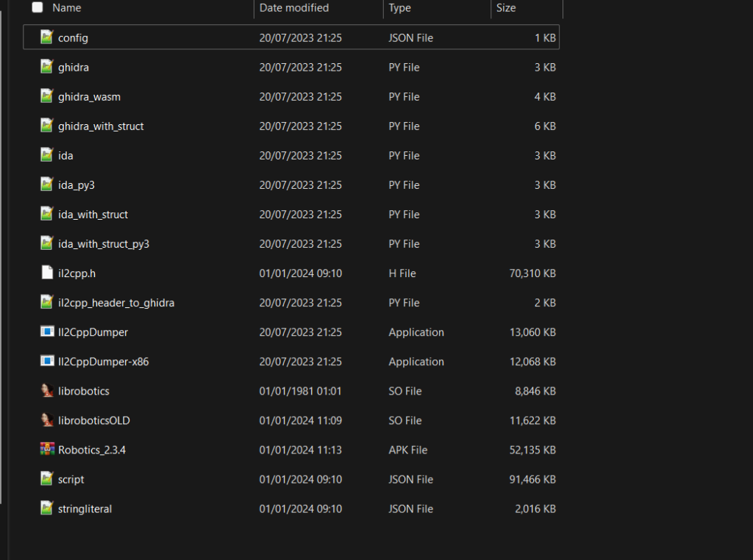The image size is (753, 560).
Task: Select the il2cpp.h blank file icon
Action: tap(46, 273)
